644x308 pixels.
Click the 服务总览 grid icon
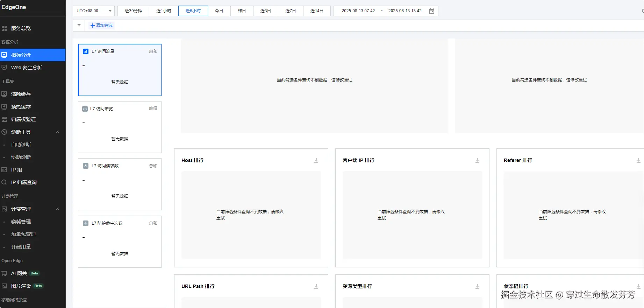click(4, 28)
